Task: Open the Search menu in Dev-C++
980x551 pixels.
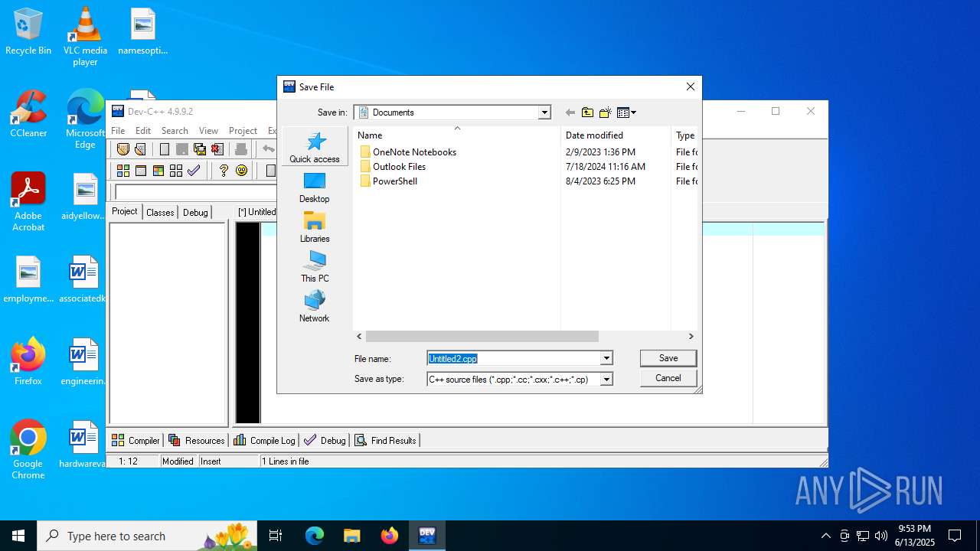Action: click(175, 131)
